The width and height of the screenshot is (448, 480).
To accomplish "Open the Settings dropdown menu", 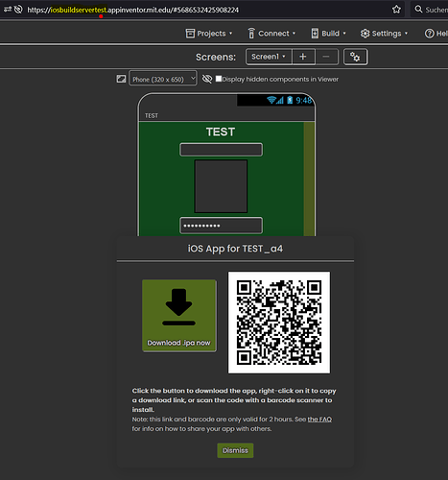I will coord(384,34).
